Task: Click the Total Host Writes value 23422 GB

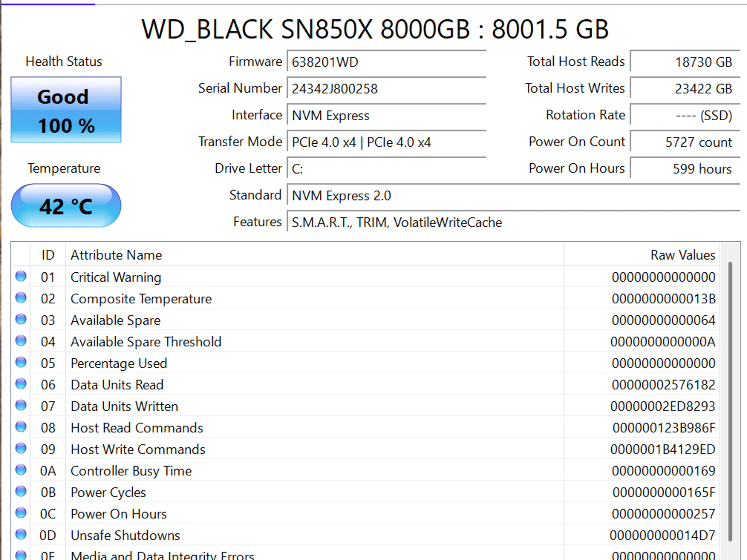Action: (685, 88)
